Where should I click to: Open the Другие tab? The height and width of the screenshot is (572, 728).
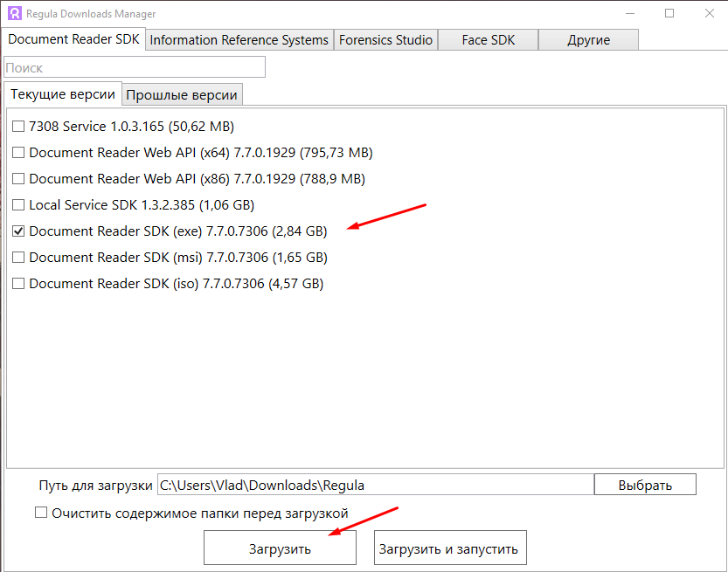[x=589, y=40]
